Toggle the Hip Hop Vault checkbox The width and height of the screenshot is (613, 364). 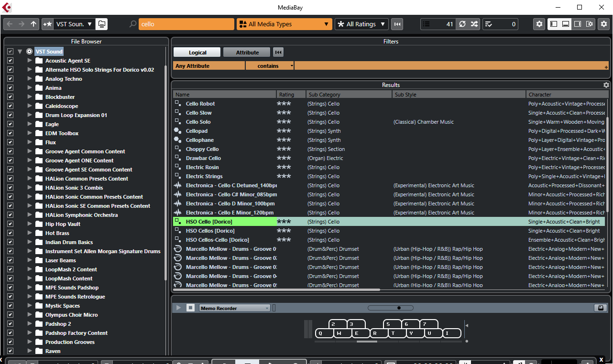pos(11,224)
